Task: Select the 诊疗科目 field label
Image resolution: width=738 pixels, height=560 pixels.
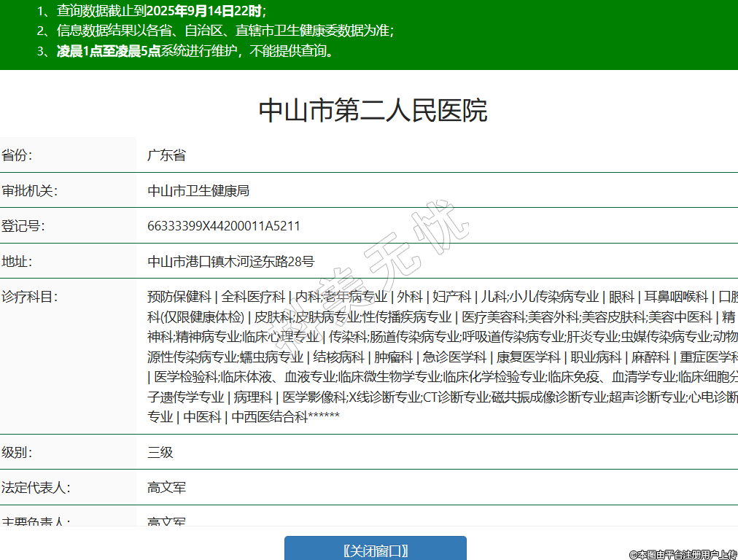Action: 29,297
